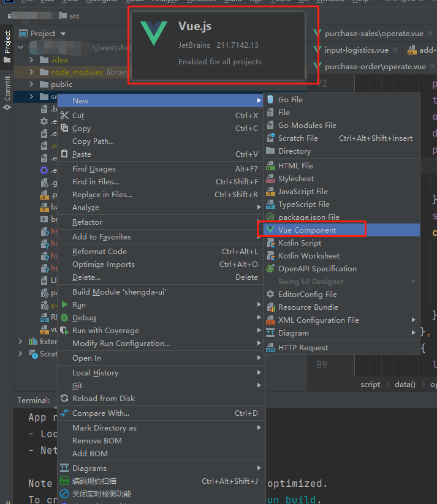Click the Run with Coverage shield icon
The image size is (437, 504).
(x=64, y=331)
